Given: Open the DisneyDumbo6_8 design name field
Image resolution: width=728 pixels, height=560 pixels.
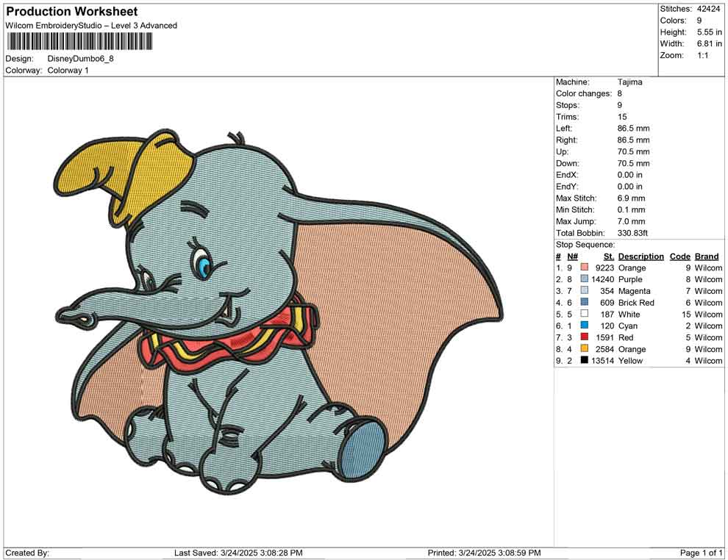Looking at the screenshot, I should pyautogui.click(x=81, y=59).
